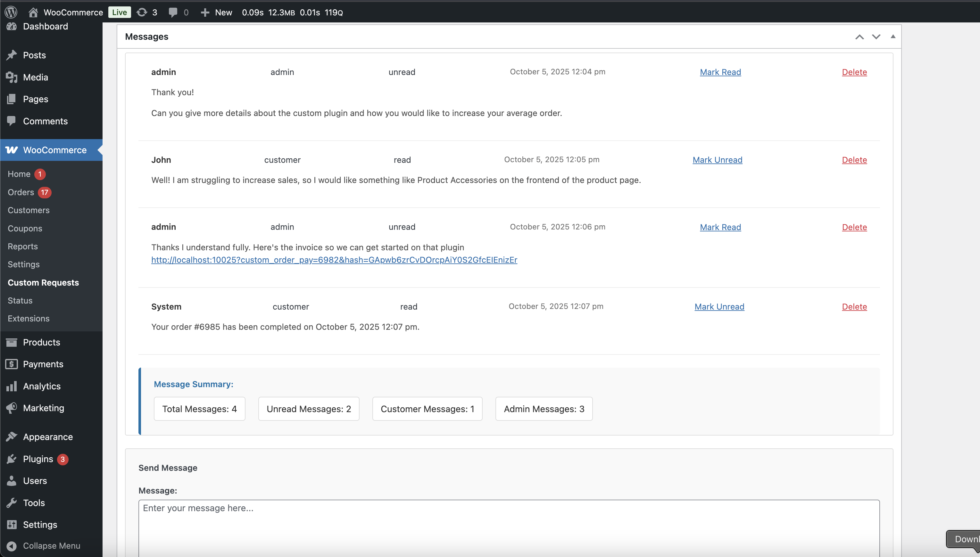This screenshot has width=980, height=557.
Task: Mark the System order message unread
Action: pyautogui.click(x=719, y=306)
